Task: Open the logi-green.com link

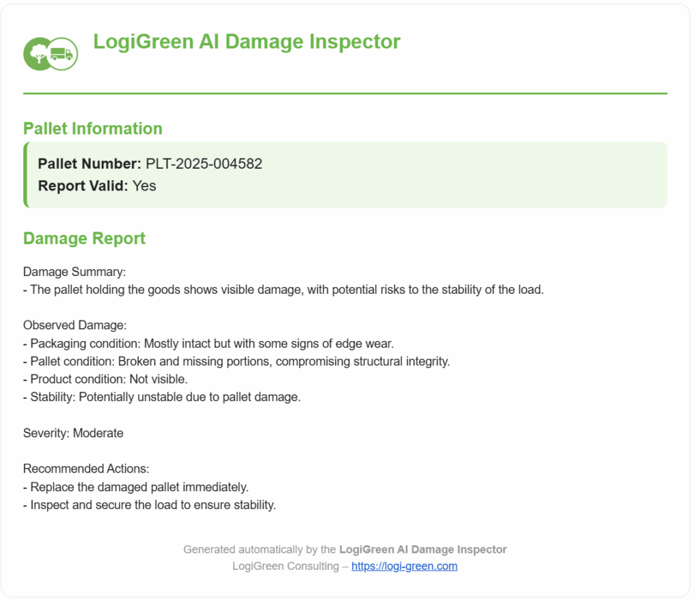Action: click(x=404, y=566)
